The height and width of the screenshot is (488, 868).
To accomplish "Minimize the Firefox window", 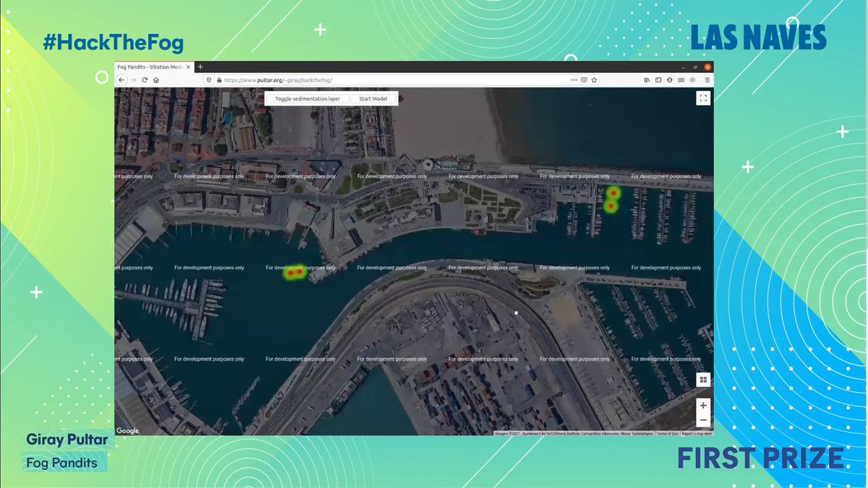I will click(683, 67).
